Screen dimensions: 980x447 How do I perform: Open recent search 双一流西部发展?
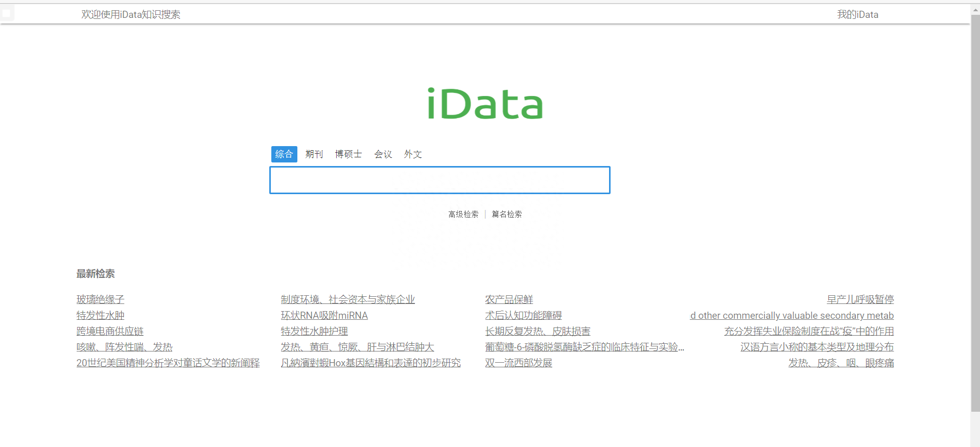coord(519,363)
